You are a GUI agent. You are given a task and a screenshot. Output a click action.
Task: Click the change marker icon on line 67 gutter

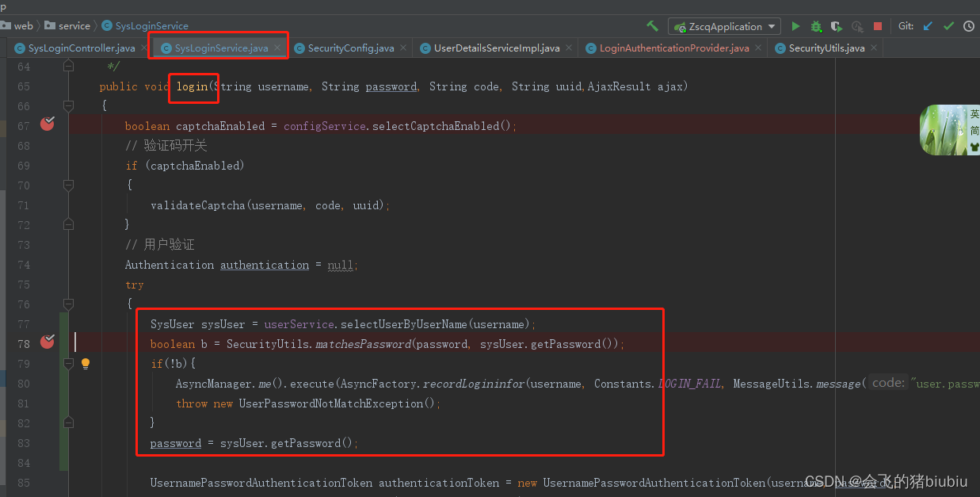click(x=47, y=124)
